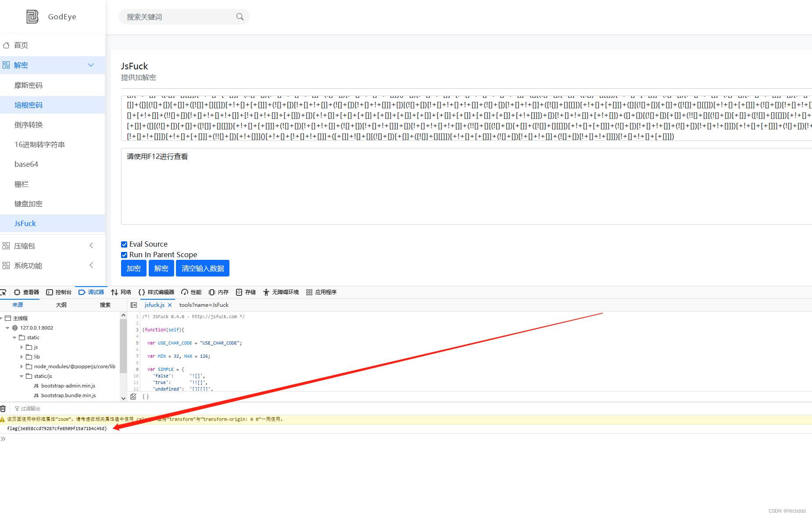Click the 首页 home icon
Viewport: 812px width, 517px height.
(x=6, y=45)
